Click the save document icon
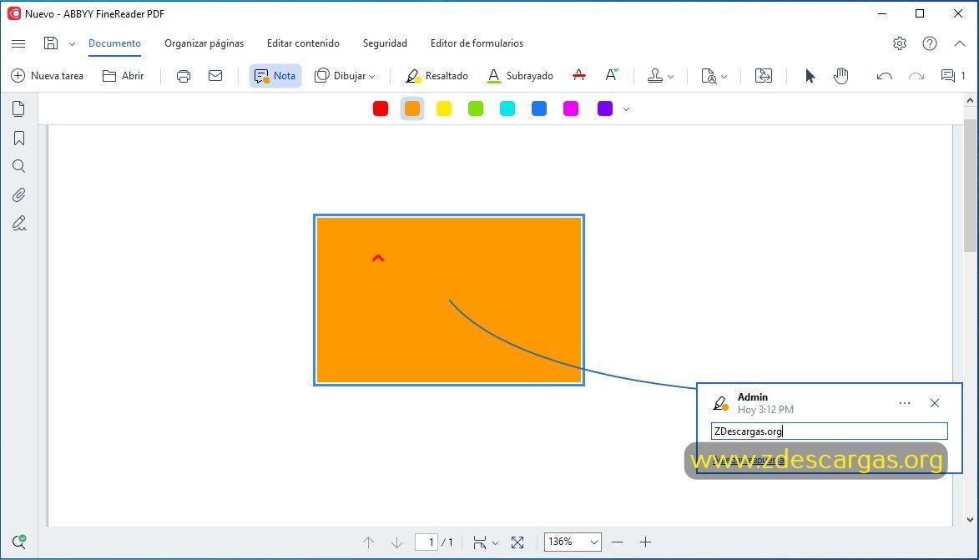Screen dimensions: 979x560 (x=51, y=43)
